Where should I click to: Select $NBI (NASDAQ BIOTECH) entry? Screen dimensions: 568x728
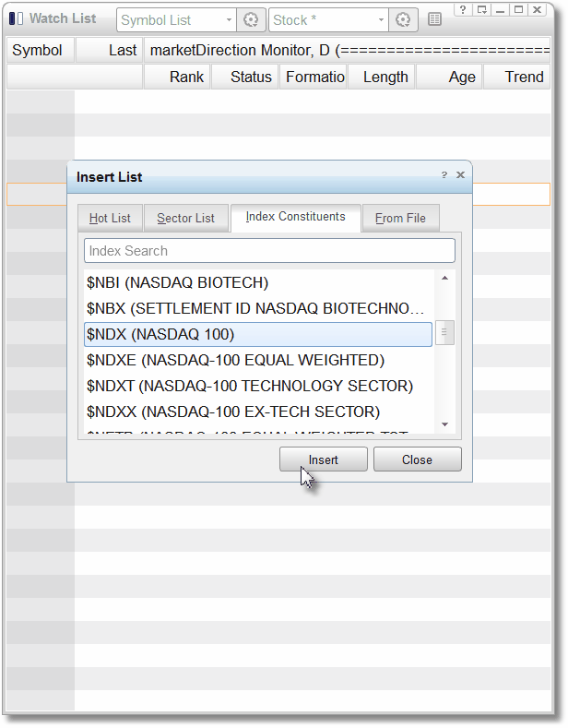(258, 282)
